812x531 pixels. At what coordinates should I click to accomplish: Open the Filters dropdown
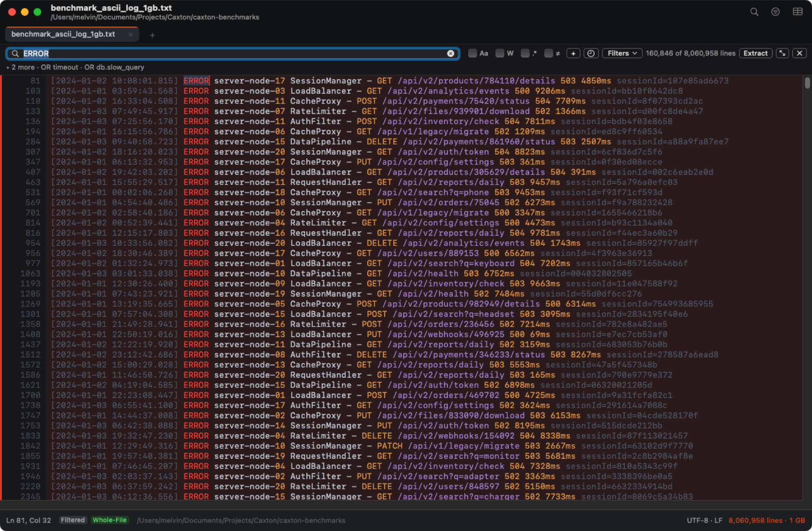tap(622, 53)
